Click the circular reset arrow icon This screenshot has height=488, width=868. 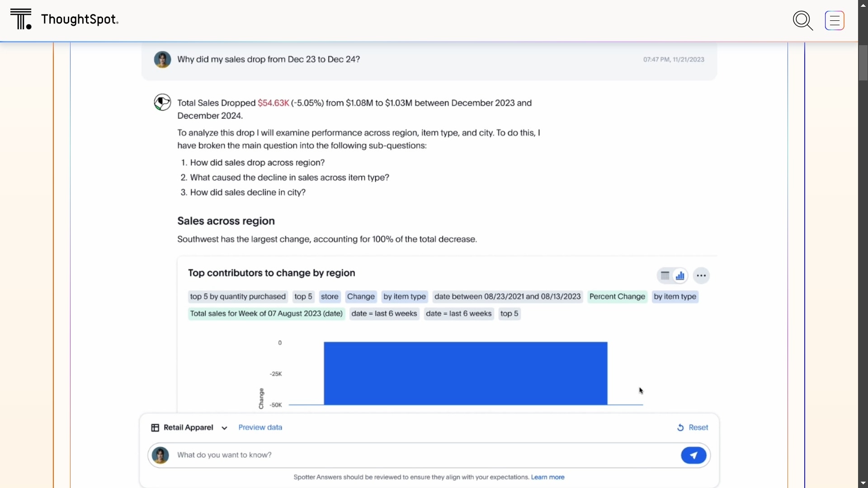[681, 427]
